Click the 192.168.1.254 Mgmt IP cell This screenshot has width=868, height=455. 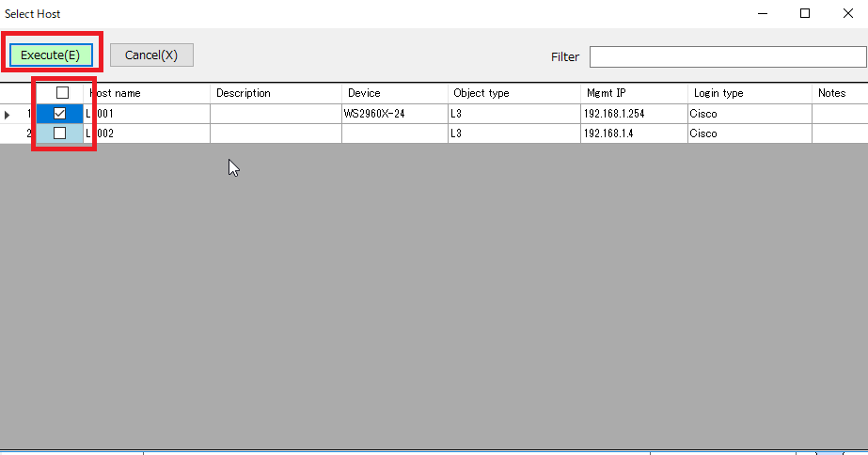[633, 114]
